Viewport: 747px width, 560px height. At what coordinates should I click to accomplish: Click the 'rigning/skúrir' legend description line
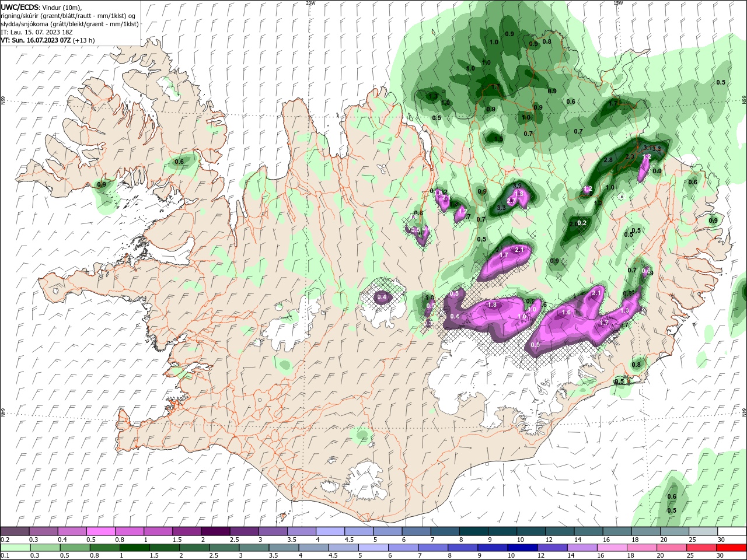(69, 16)
